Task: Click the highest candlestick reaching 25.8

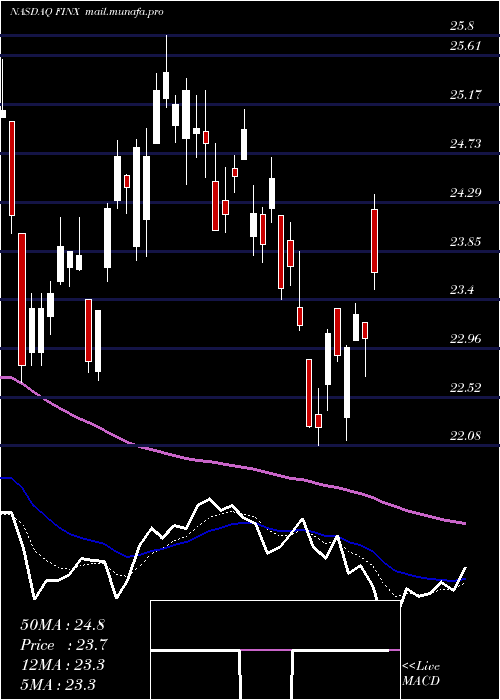Action: pyautogui.click(x=167, y=71)
